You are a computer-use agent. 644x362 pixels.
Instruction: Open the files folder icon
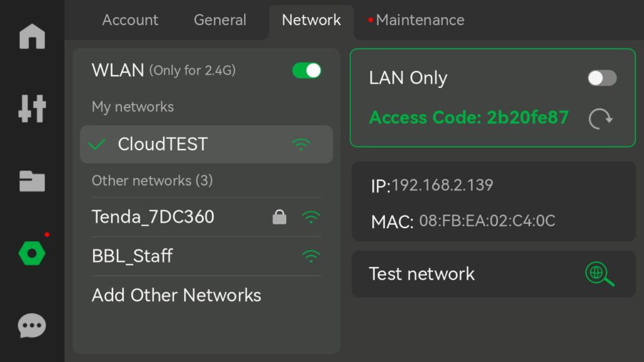coord(32,181)
